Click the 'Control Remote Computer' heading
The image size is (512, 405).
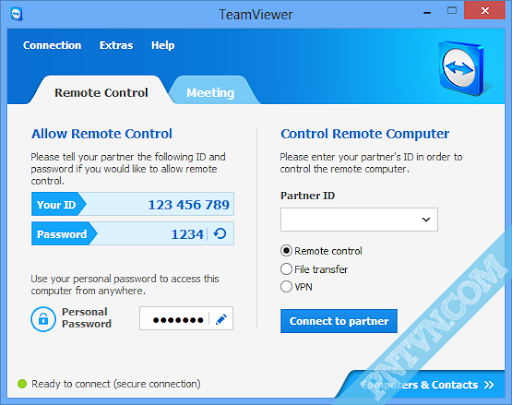(365, 134)
